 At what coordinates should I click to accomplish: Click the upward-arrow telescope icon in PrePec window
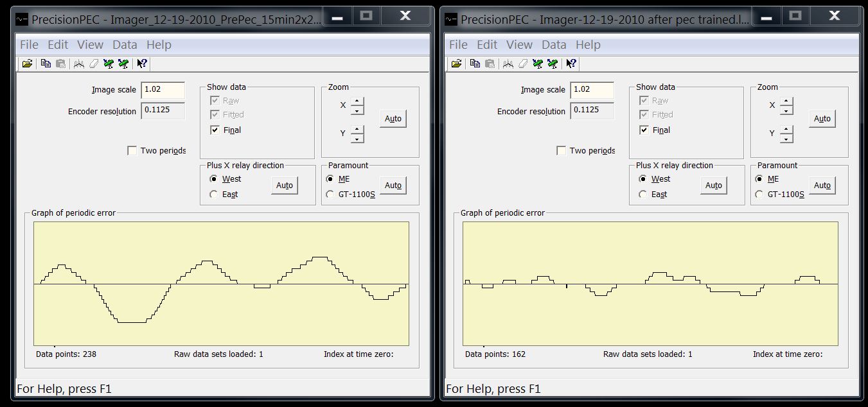123,64
